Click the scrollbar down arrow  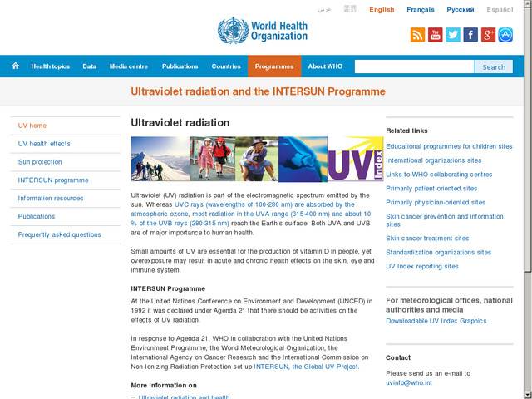(x=528, y=396)
